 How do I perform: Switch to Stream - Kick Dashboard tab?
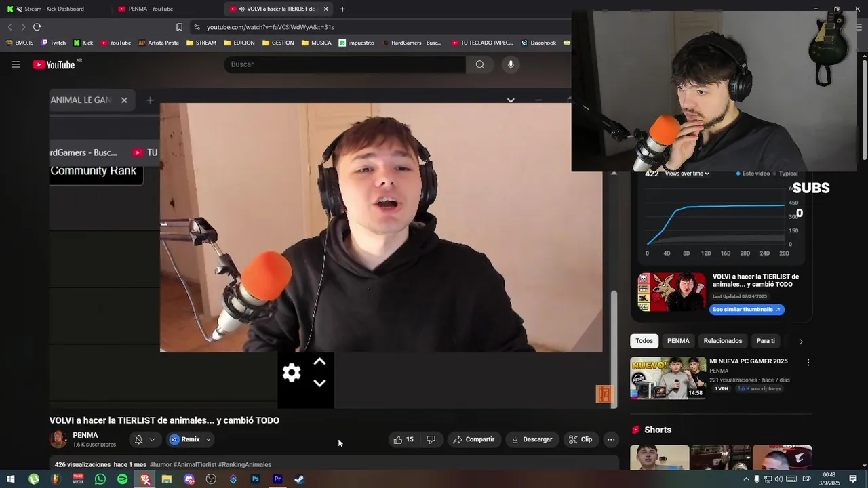click(54, 9)
